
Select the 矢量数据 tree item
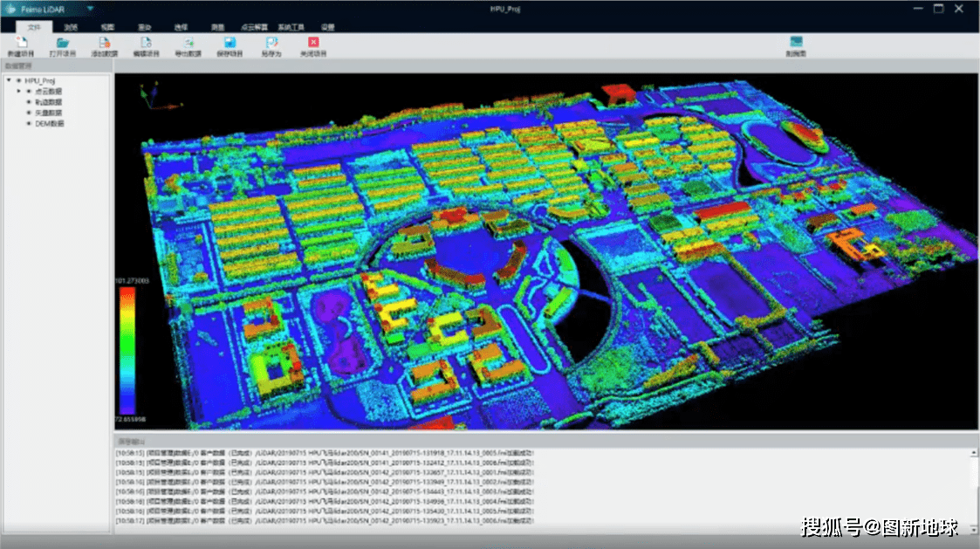48,113
